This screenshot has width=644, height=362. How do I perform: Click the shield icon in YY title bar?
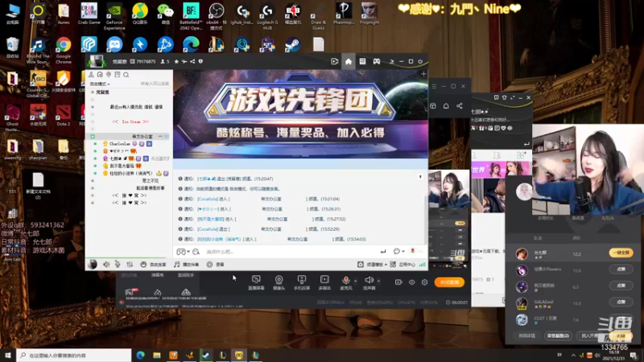(x=200, y=62)
